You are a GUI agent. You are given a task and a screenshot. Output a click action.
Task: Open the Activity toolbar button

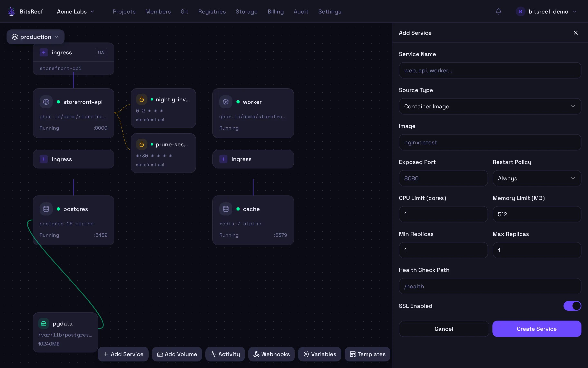pyautogui.click(x=225, y=354)
